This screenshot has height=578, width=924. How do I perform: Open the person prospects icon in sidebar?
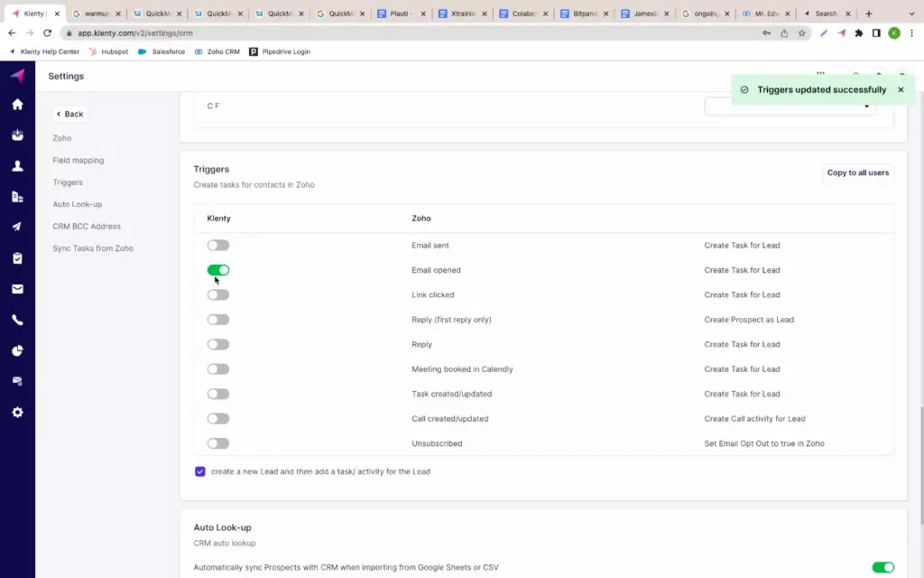click(x=17, y=166)
